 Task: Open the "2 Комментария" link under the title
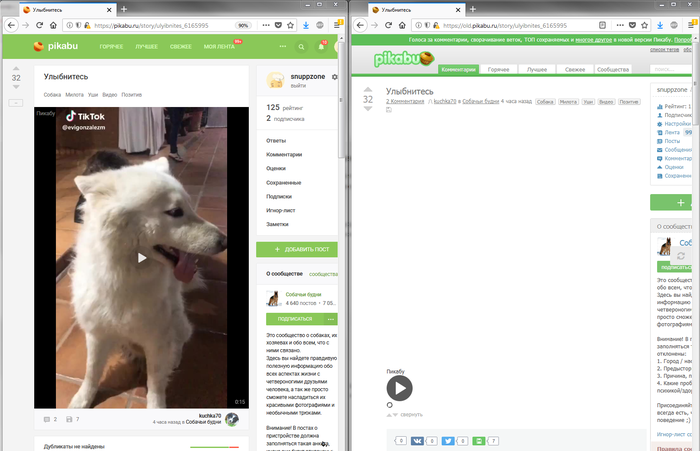tap(405, 102)
